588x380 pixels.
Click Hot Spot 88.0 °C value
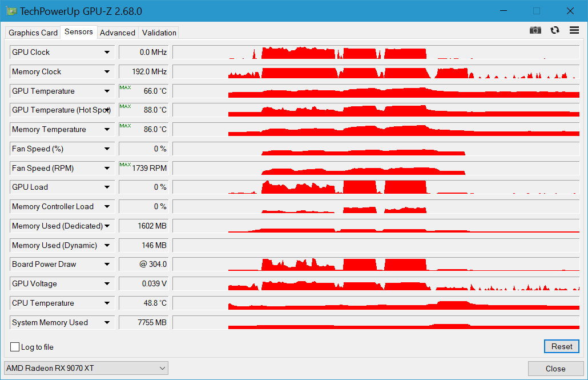coord(144,110)
